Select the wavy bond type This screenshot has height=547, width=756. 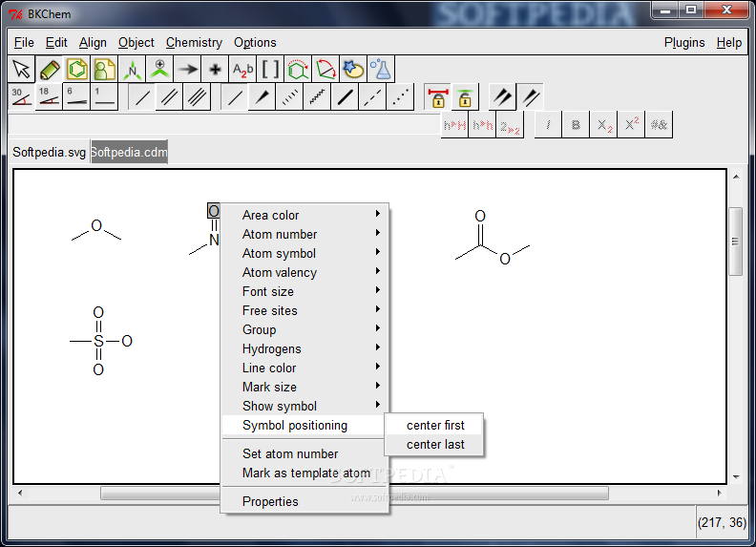317,97
